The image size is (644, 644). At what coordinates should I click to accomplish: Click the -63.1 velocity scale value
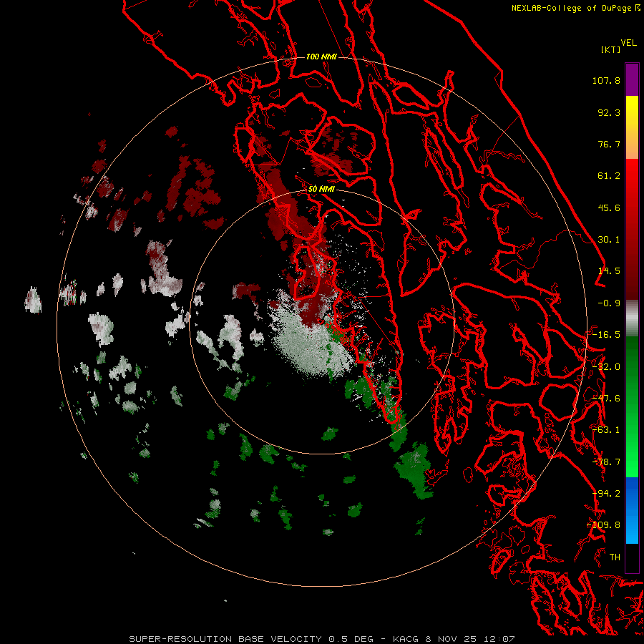(x=606, y=430)
